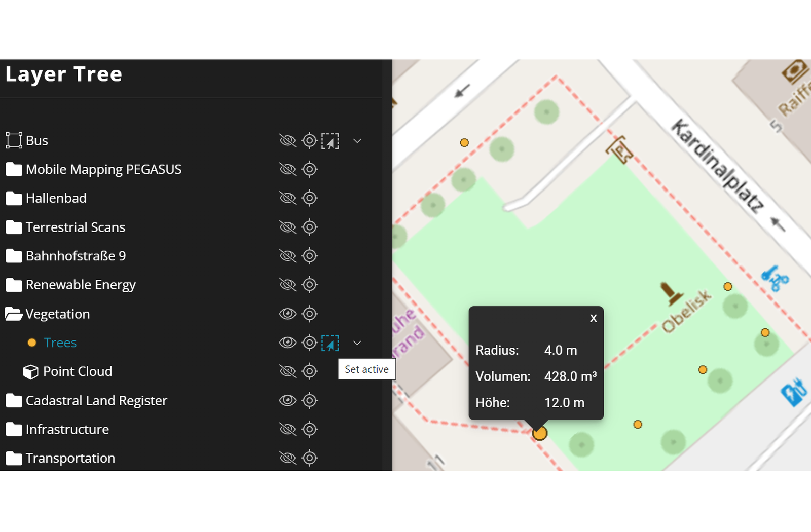Screen dimensions: 811x532
Task: Show the Point Cloud layer
Action: tap(287, 371)
